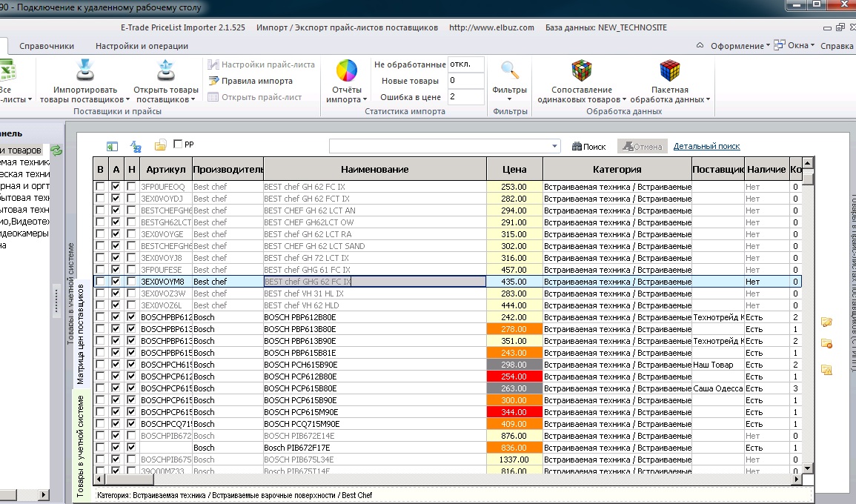Collapse the ribbon with the chevron icon

coord(700,45)
